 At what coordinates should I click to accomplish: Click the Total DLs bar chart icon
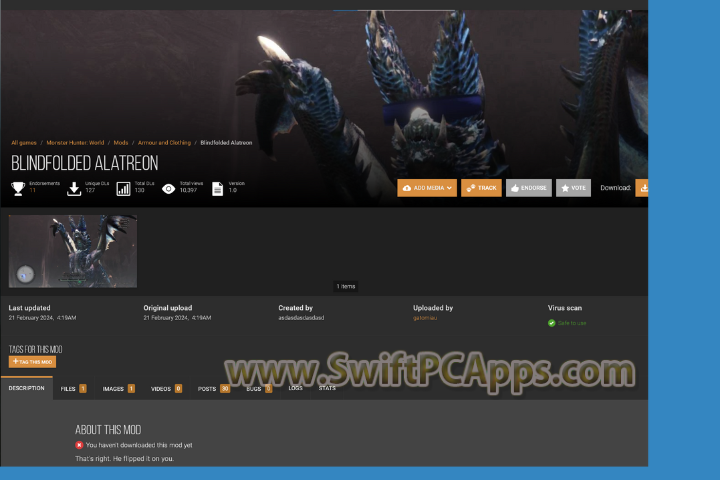123,188
